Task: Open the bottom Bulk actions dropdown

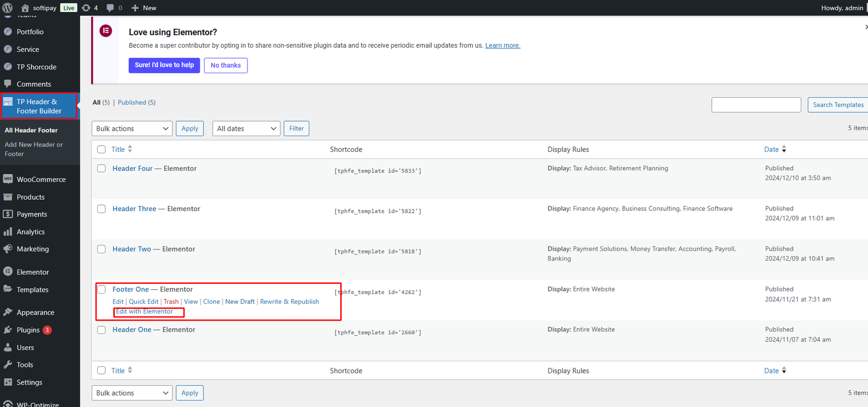Action: (x=132, y=393)
